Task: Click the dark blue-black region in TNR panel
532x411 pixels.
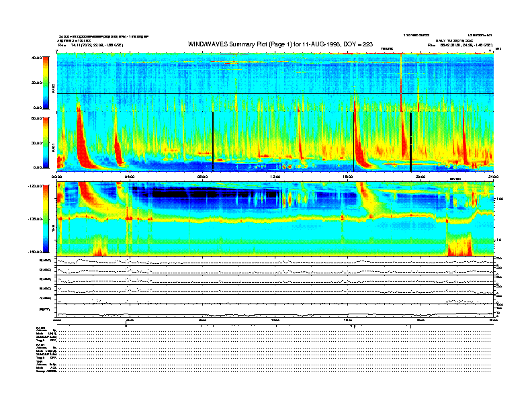Action: 214,194
